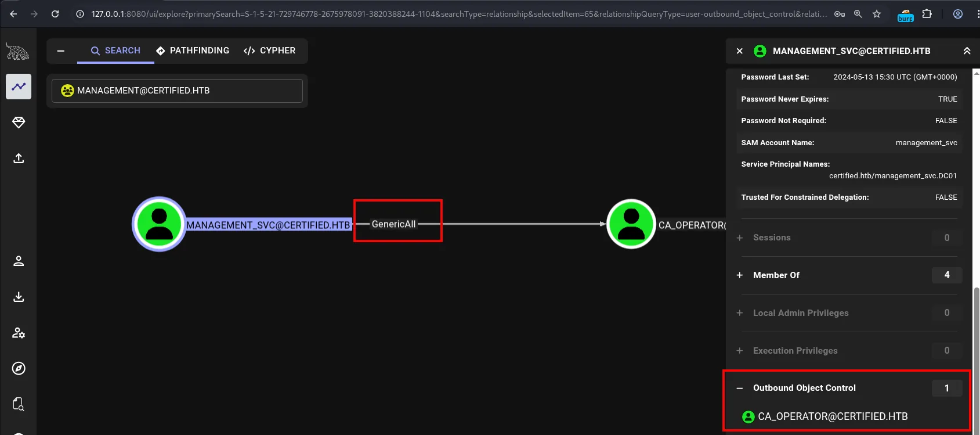This screenshot has height=435, width=980.
Task: Bookmark page with star icon
Action: 877,14
